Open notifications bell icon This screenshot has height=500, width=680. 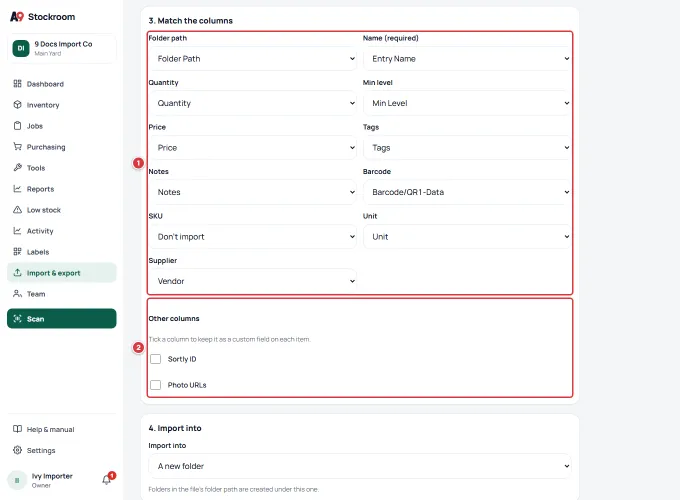pyautogui.click(x=107, y=480)
